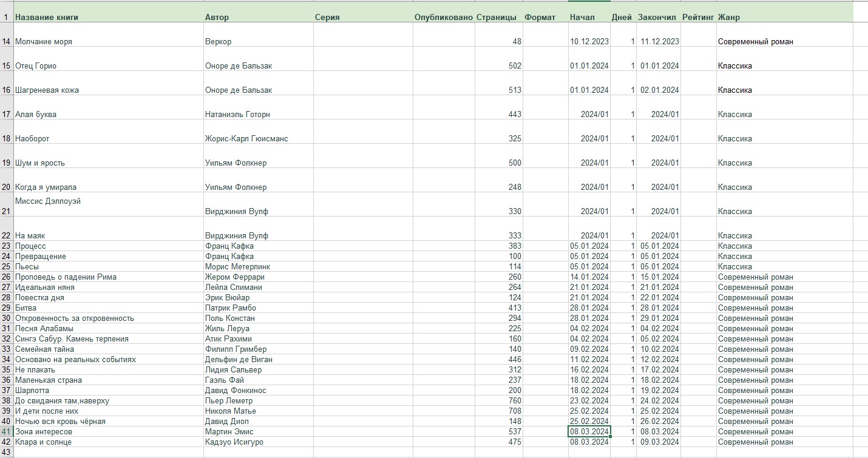The height and width of the screenshot is (458, 868).
Task: Select the title cell "Процесс"
Action: point(108,246)
